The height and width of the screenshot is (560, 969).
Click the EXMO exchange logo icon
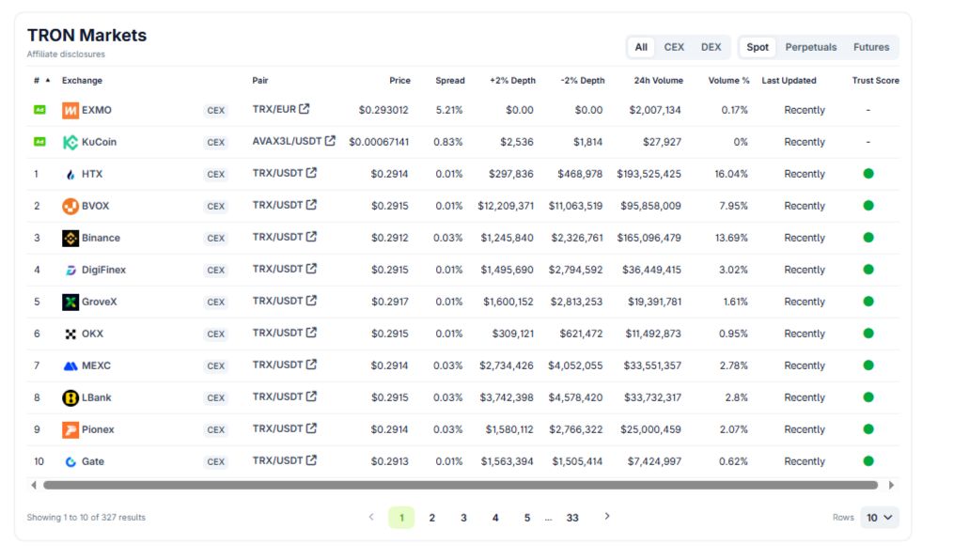coord(70,110)
